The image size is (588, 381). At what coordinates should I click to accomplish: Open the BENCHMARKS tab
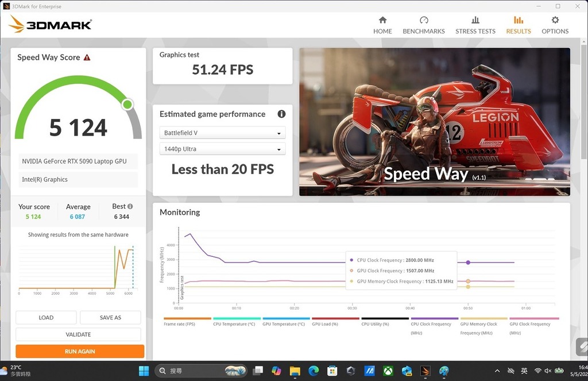[424, 25]
